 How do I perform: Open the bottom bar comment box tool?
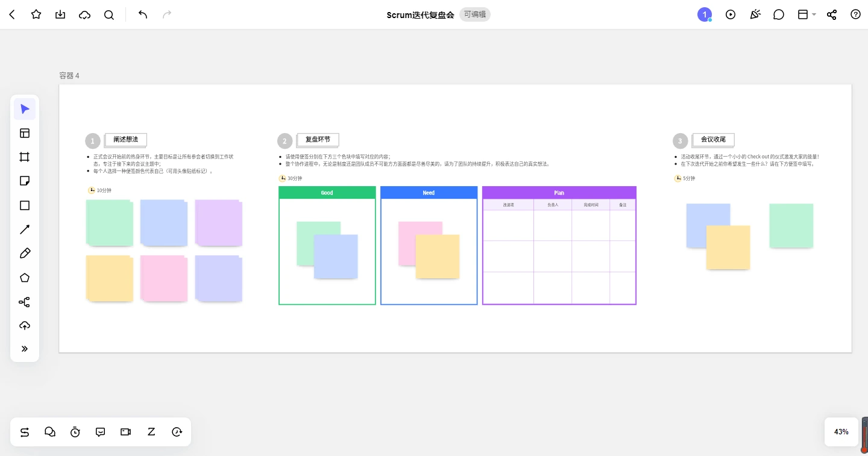pyautogui.click(x=101, y=432)
